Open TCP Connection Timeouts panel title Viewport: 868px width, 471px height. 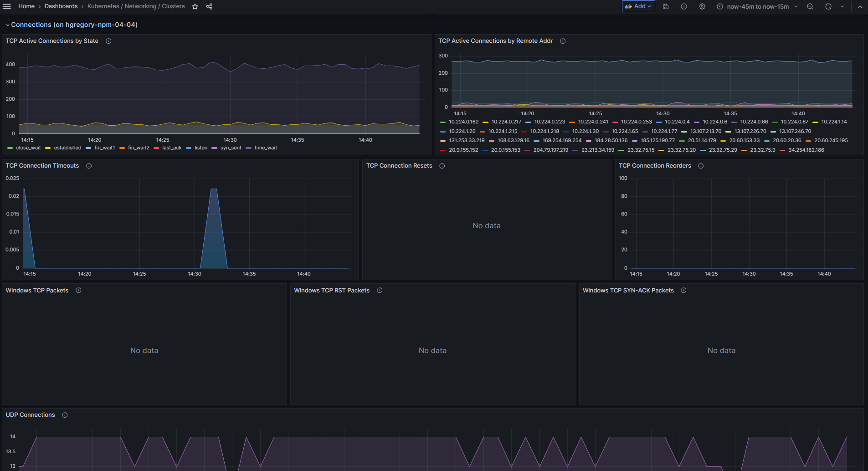(x=42, y=166)
